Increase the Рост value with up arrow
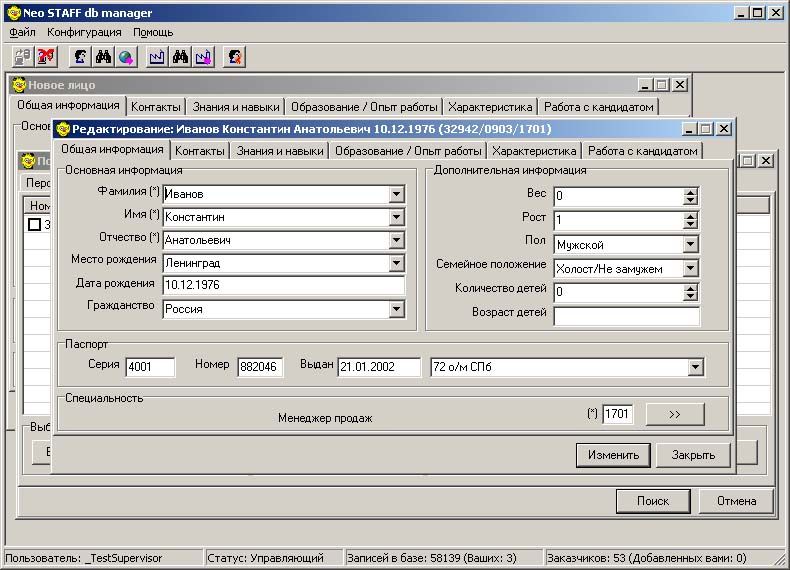 point(691,216)
